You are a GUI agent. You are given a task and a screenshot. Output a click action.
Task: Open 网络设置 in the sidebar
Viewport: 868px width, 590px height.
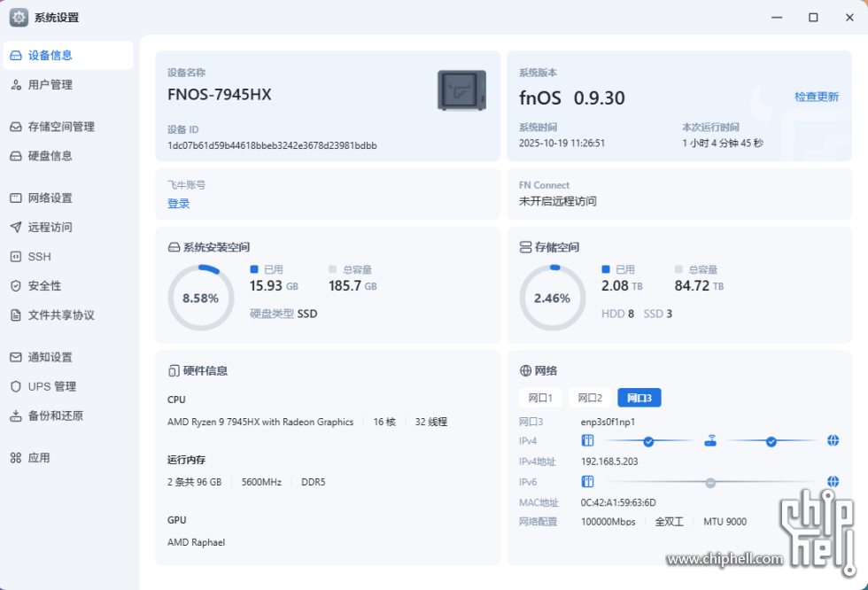click(50, 198)
